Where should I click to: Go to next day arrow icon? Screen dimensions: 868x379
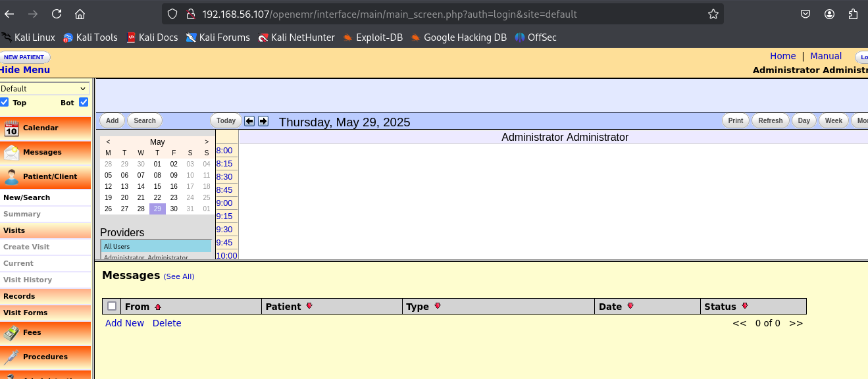click(x=263, y=121)
